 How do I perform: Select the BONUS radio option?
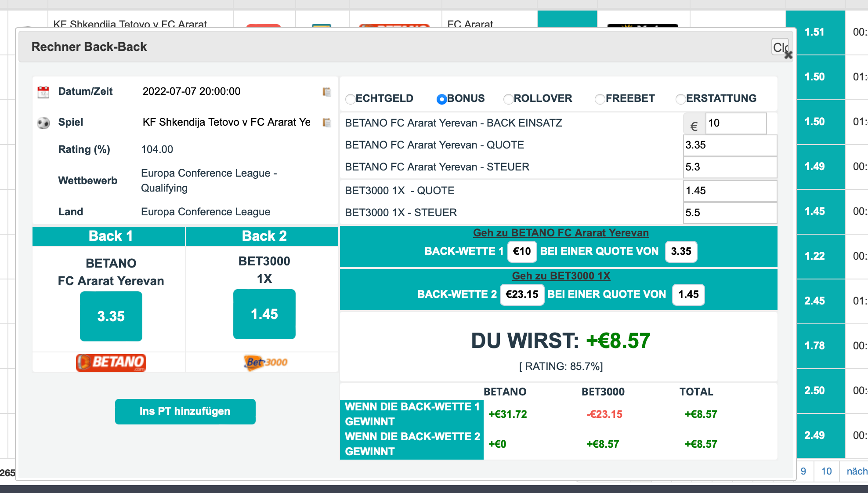441,99
